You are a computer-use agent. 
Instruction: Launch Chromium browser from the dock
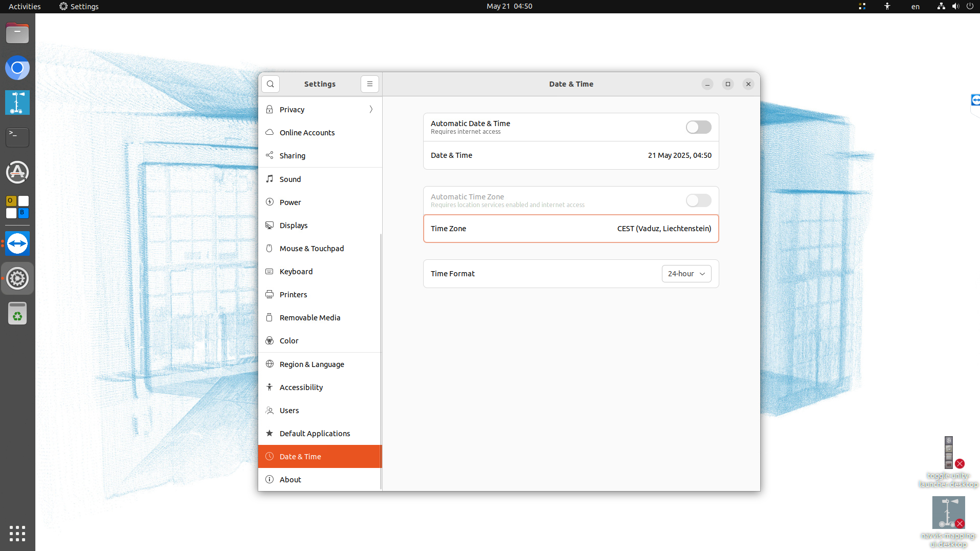click(17, 68)
